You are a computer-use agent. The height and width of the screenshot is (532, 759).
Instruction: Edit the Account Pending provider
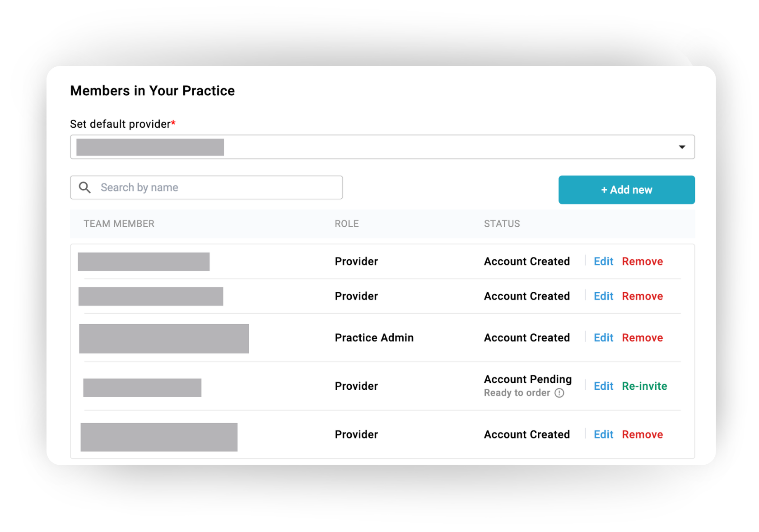[x=603, y=386]
